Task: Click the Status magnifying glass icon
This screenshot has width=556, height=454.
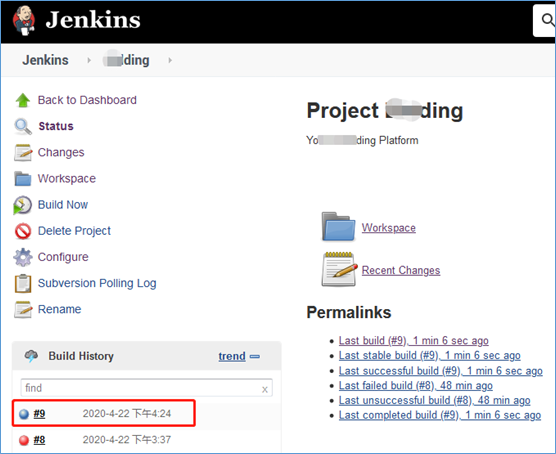Action: point(23,126)
